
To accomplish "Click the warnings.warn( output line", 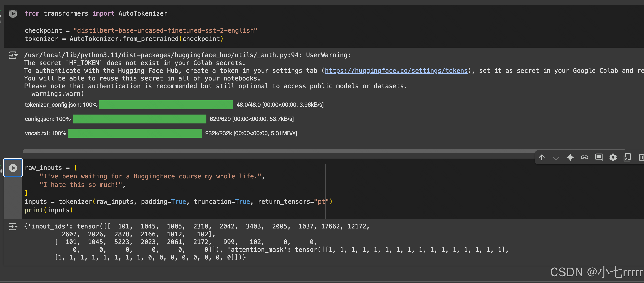I will point(58,94).
